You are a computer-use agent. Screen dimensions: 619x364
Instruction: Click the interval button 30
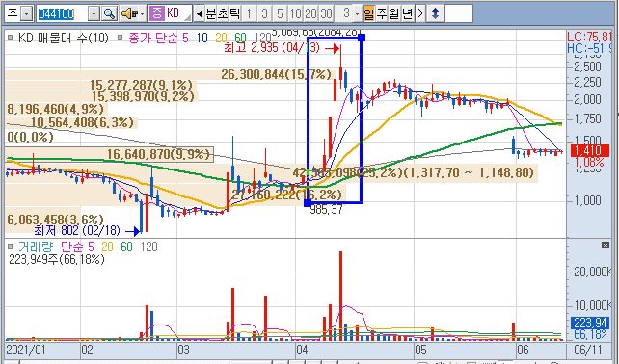pyautogui.click(x=326, y=13)
